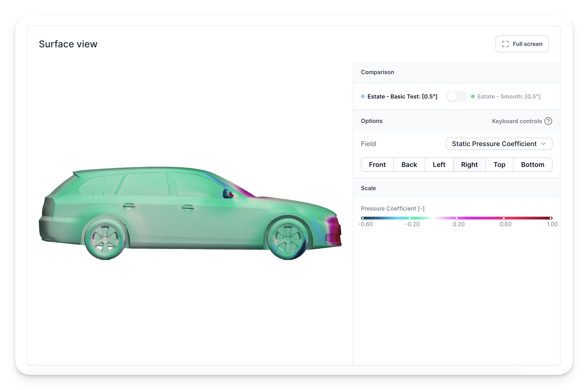The height and width of the screenshot is (390, 588).
Task: Click the Estate - Smooth comparison label
Action: pyautogui.click(x=509, y=97)
